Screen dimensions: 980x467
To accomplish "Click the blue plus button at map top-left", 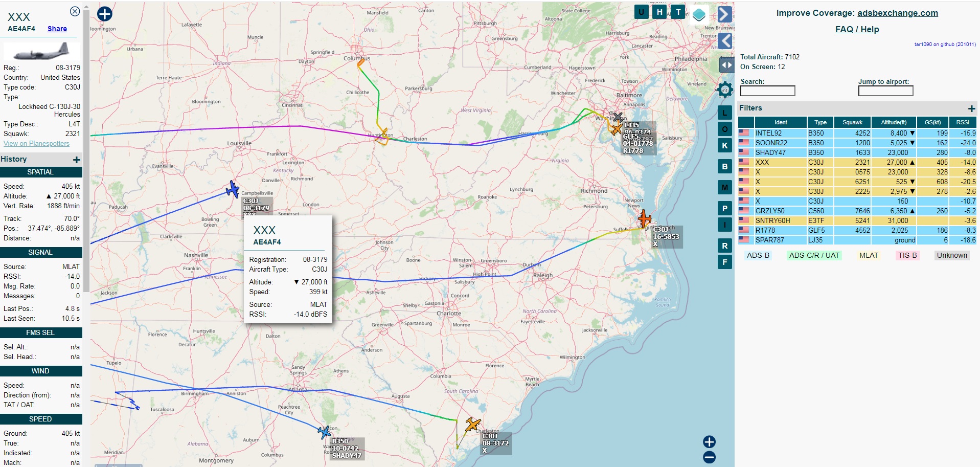I will click(105, 14).
